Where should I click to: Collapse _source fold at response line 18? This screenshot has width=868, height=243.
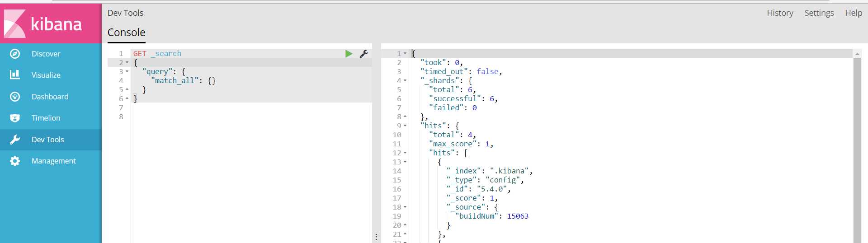point(405,207)
